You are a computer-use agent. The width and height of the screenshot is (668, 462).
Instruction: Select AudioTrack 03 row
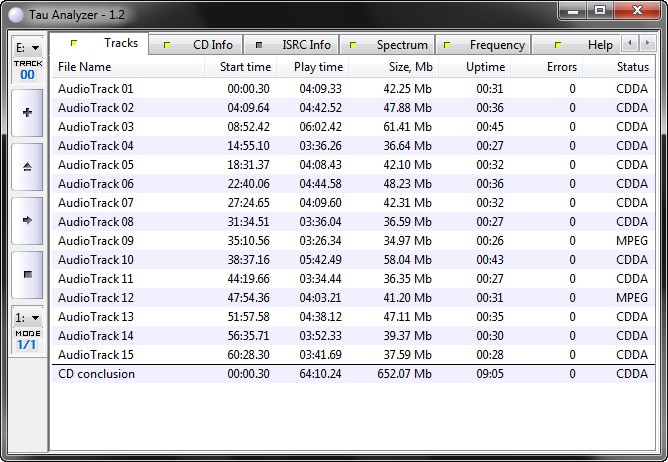[x=353, y=127]
